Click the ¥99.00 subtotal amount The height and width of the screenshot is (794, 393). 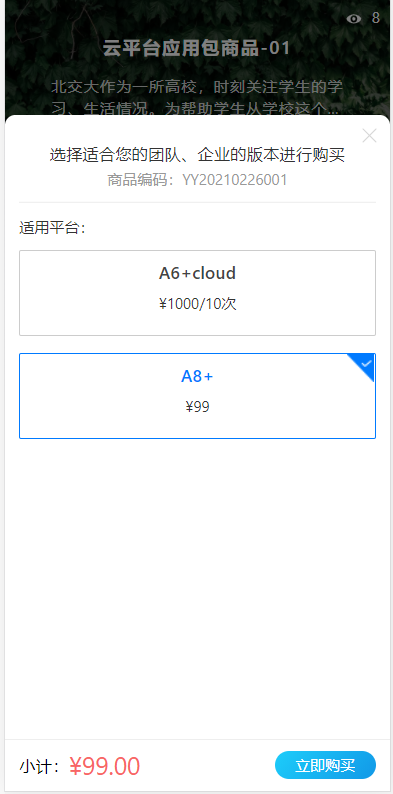(105, 766)
